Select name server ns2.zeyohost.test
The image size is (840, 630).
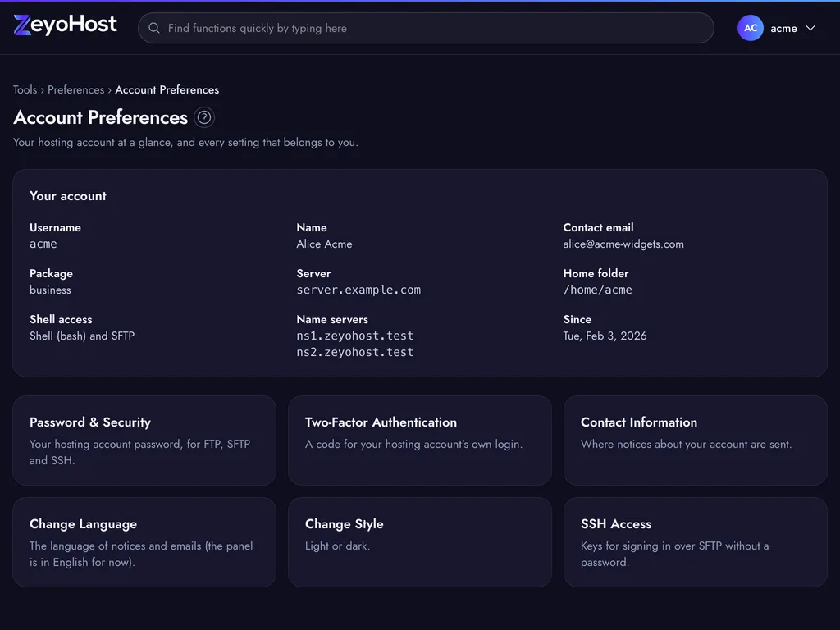(x=354, y=352)
